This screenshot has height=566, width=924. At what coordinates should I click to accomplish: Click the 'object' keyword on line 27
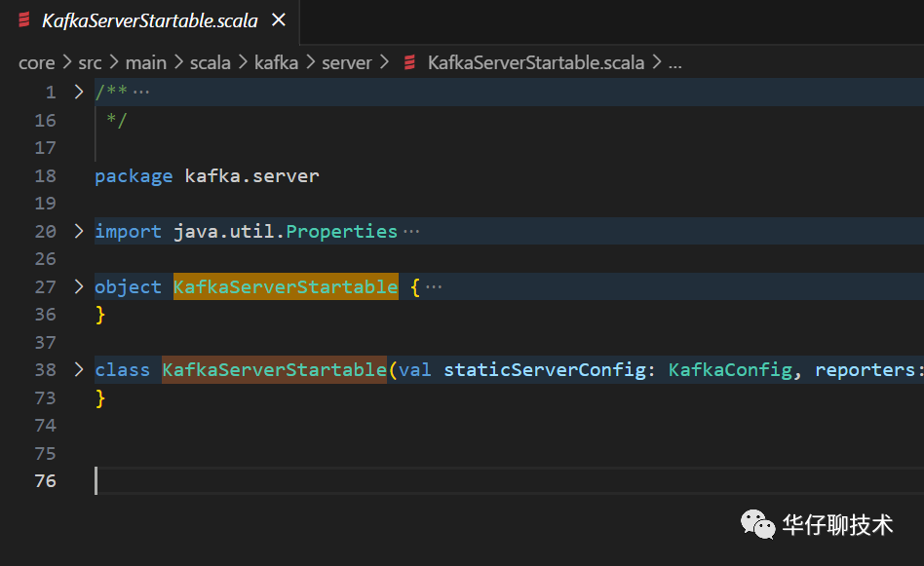pos(128,286)
